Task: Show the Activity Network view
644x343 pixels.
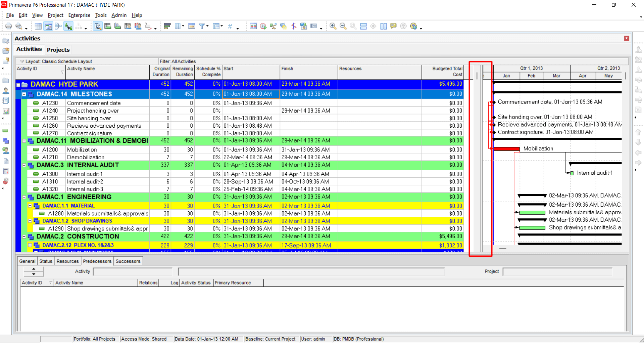Action: pos(58,26)
